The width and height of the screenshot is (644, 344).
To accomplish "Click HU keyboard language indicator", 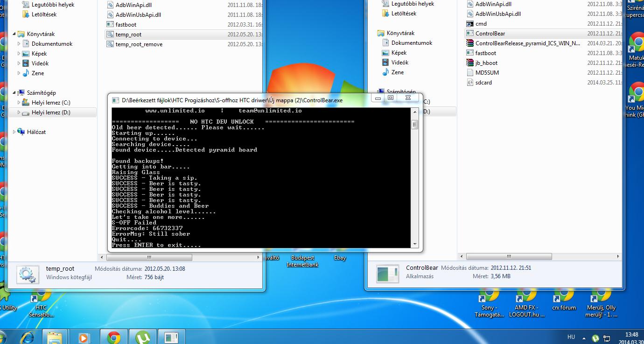I will 571,337.
